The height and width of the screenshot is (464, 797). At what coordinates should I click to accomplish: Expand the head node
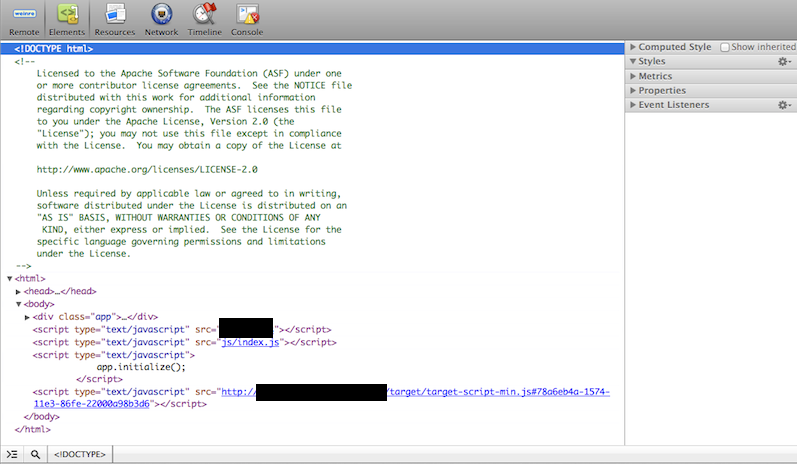pyautogui.click(x=18, y=292)
